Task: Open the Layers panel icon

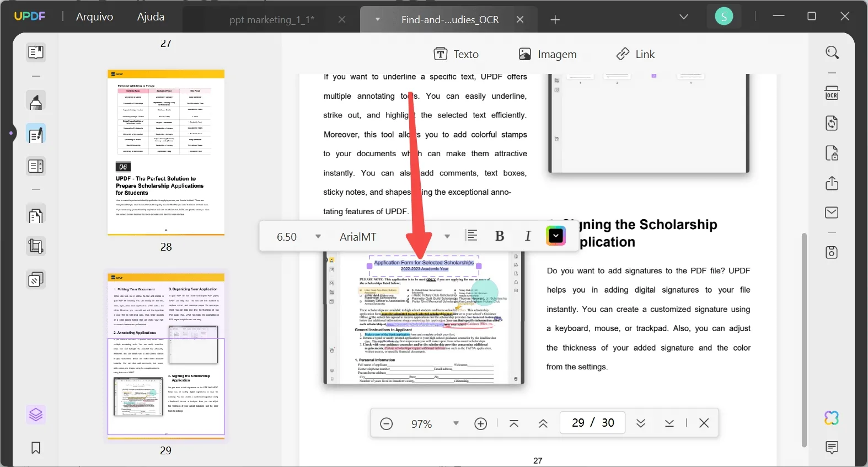Action: pos(36,415)
